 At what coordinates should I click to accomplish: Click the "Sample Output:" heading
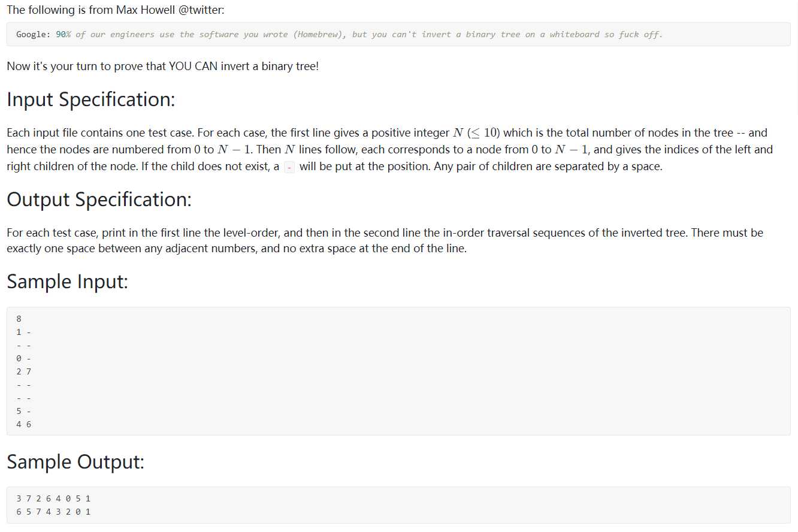click(75, 462)
